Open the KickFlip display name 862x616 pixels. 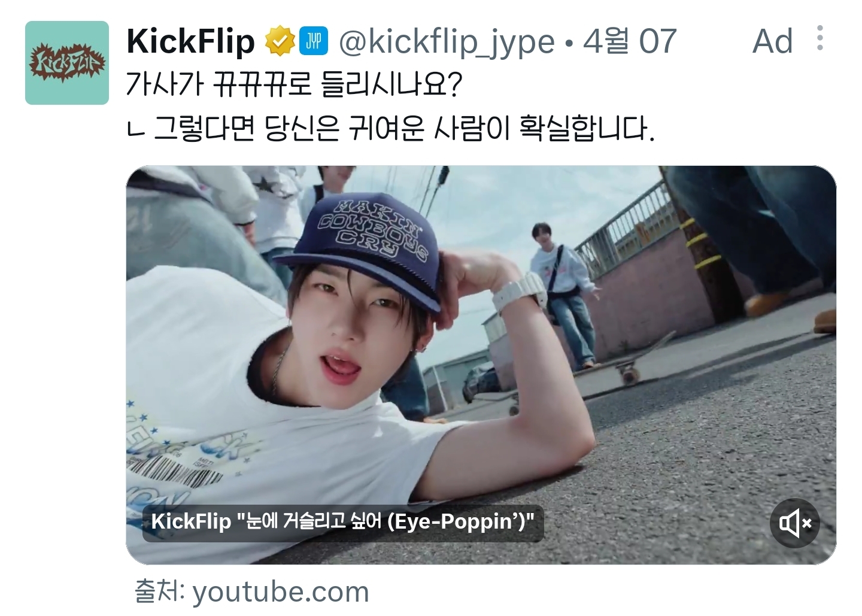click(x=191, y=42)
